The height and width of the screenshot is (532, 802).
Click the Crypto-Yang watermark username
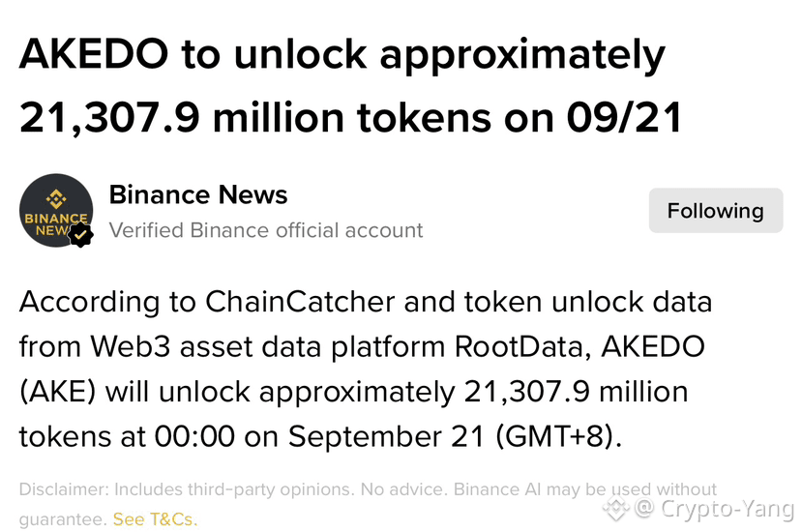727,509
